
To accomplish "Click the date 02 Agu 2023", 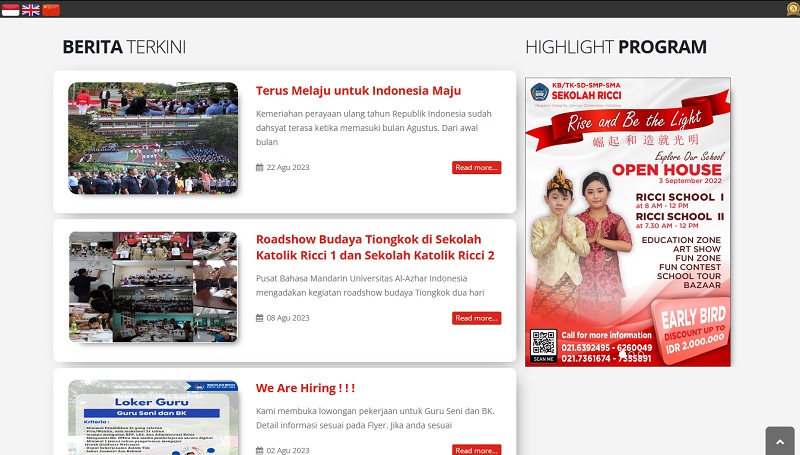I will click(288, 450).
